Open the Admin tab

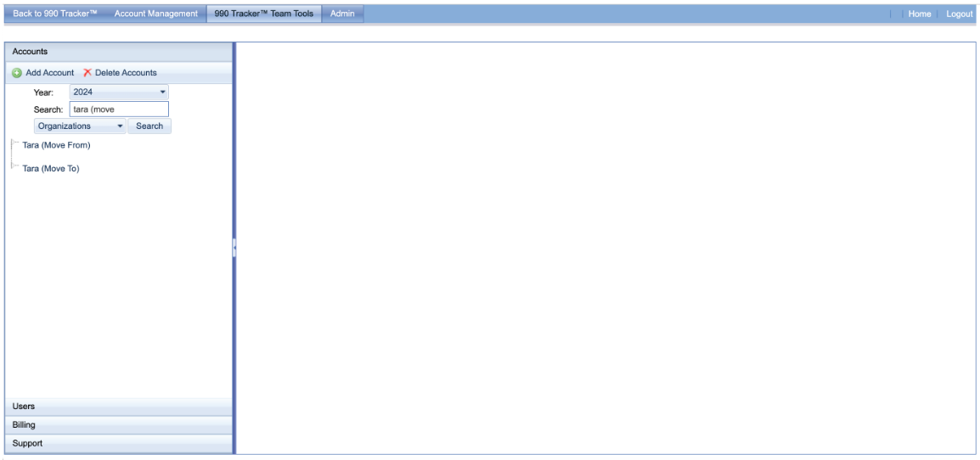pyautogui.click(x=342, y=14)
